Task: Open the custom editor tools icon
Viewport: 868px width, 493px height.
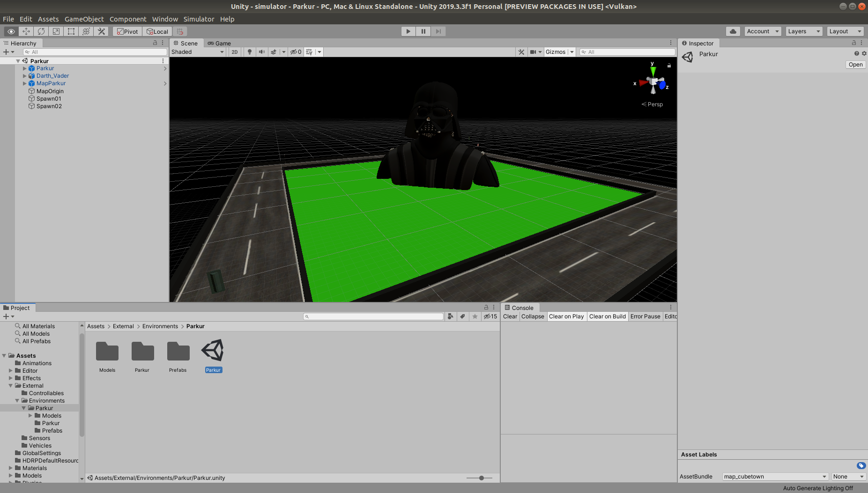Action: pyautogui.click(x=101, y=31)
